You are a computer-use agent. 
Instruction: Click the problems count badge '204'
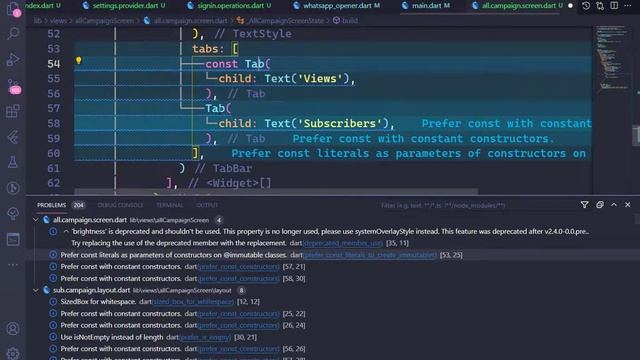tap(78, 205)
